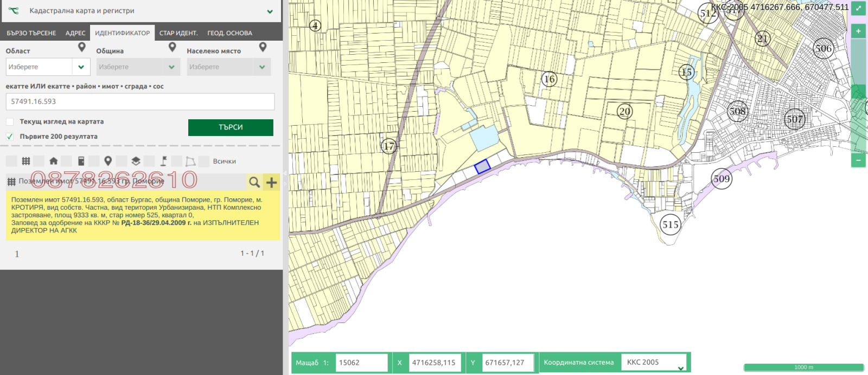
Task: Open the 'ГЕОД. ОСНОВА' tab
Action: 229,33
